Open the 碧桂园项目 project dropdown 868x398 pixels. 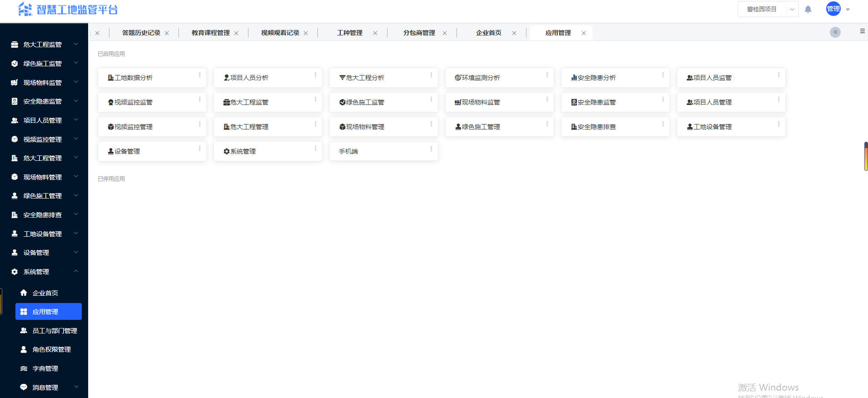(768, 9)
